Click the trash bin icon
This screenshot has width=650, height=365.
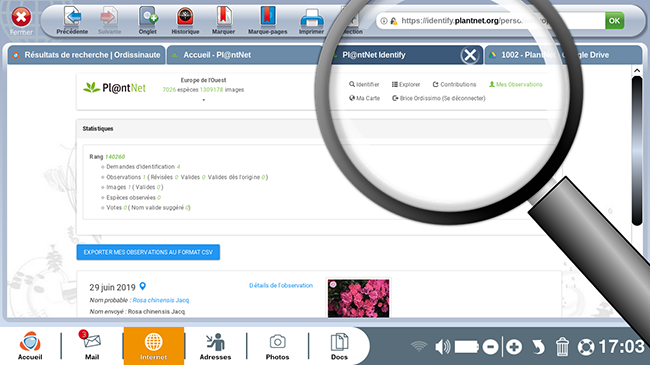[562, 347]
